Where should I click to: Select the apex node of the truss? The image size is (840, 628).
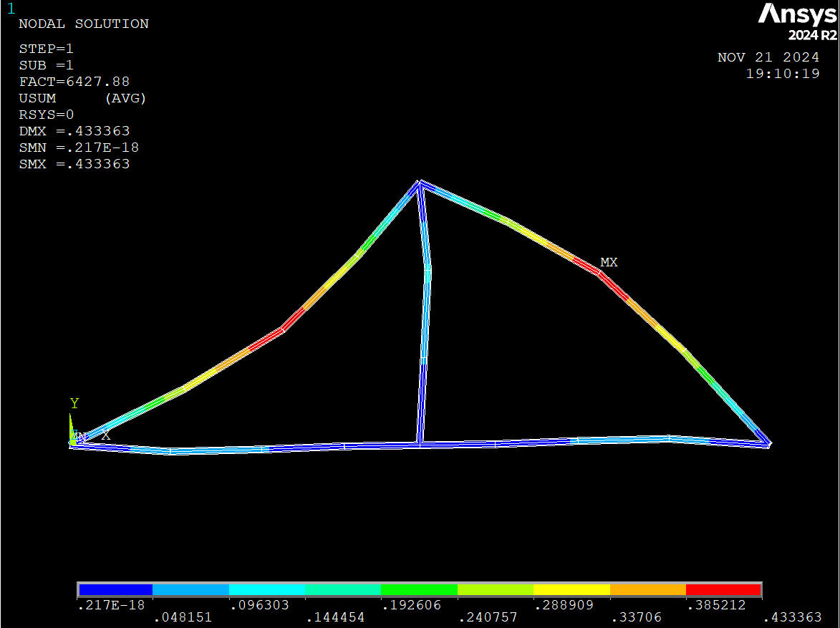coord(420,182)
